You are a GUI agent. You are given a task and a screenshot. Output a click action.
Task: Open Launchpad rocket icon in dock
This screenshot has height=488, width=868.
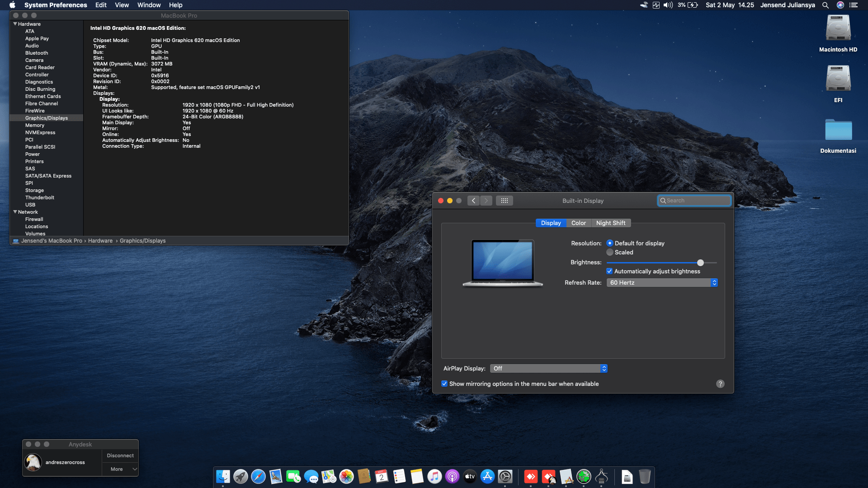(241, 476)
